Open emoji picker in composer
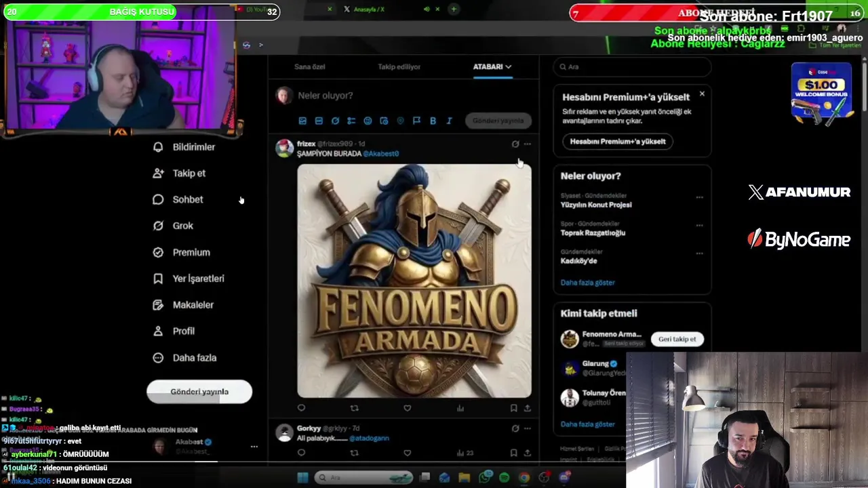 coord(368,121)
